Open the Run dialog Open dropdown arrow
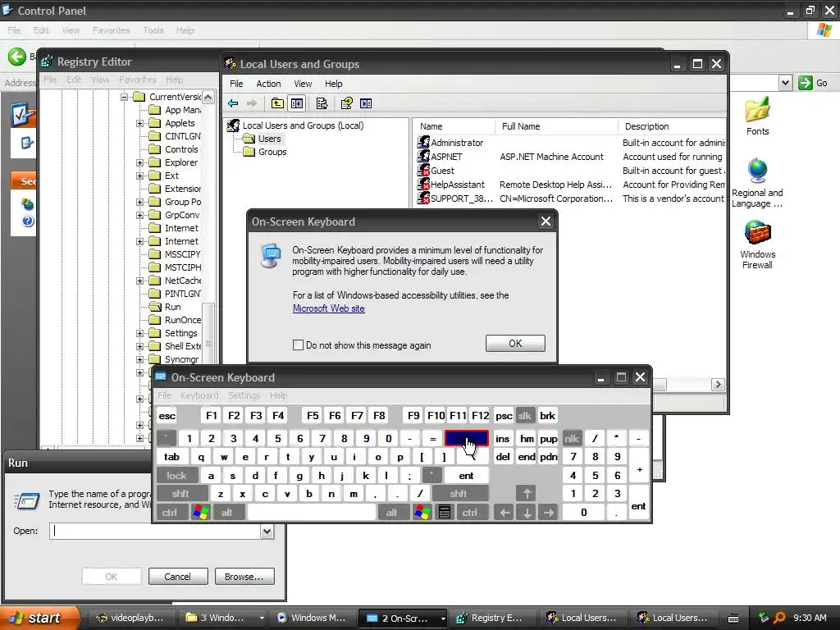The height and width of the screenshot is (630, 840). coord(267,531)
